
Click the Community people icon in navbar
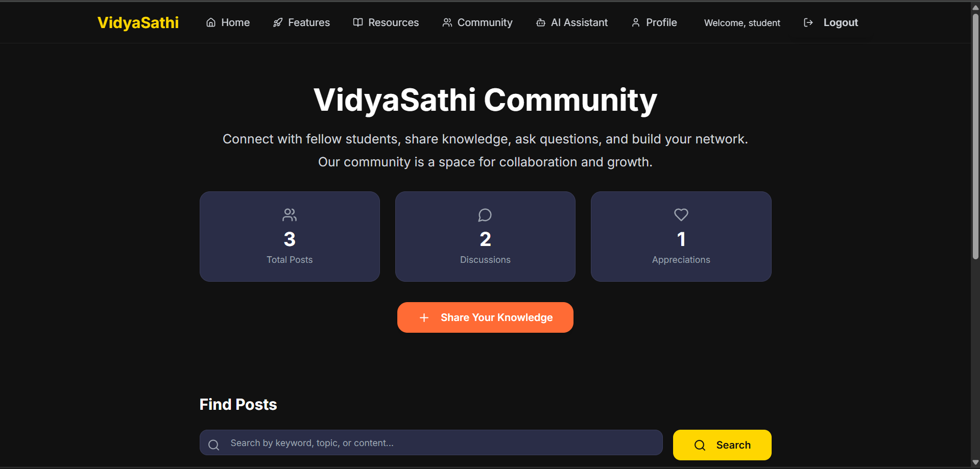click(x=447, y=22)
